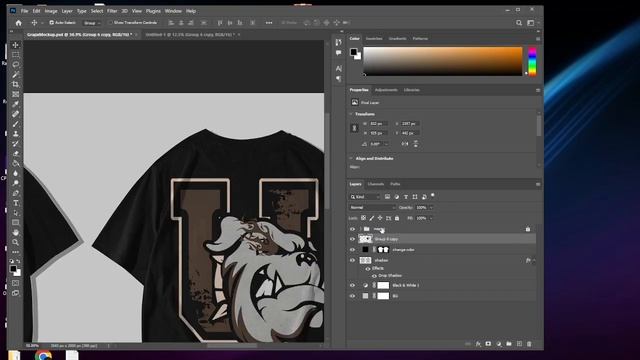The width and height of the screenshot is (640, 360).
Task: Open the Layers panel menu button
Action: pyautogui.click(x=538, y=184)
